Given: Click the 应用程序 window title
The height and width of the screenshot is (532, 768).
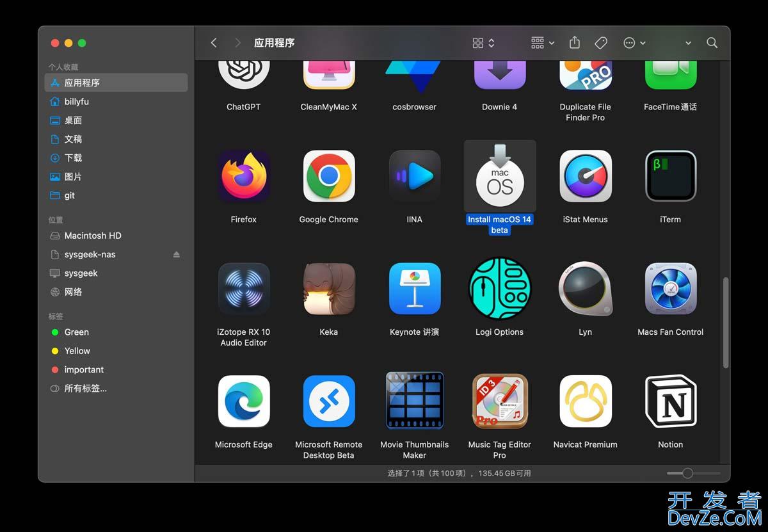Looking at the screenshot, I should pos(274,43).
